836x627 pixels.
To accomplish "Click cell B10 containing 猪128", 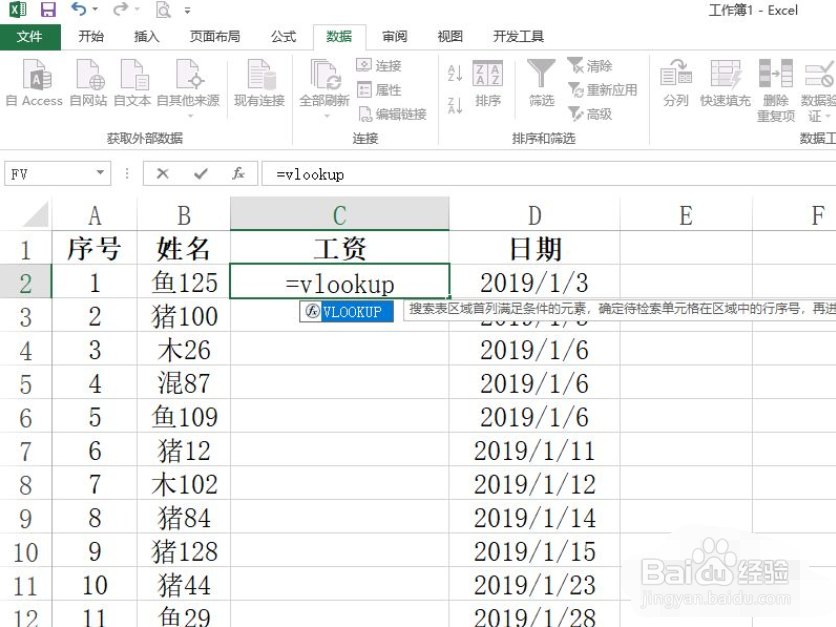I will [183, 551].
